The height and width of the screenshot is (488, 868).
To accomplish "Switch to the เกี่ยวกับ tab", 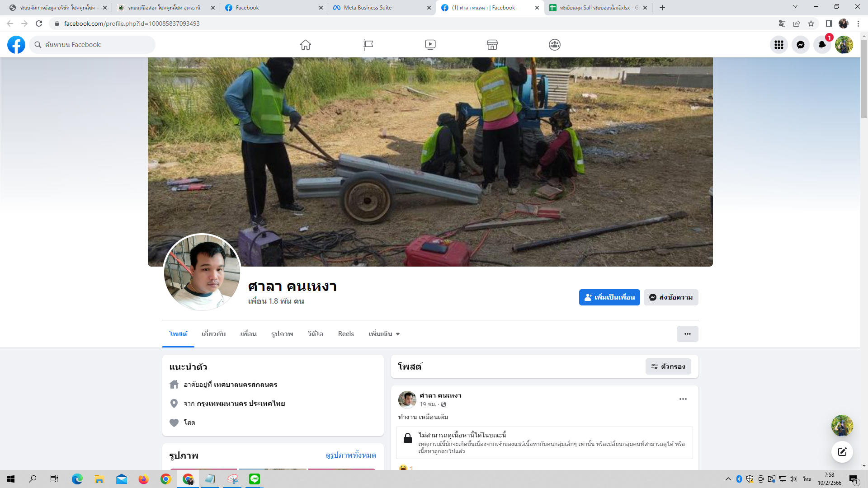I will click(x=213, y=334).
